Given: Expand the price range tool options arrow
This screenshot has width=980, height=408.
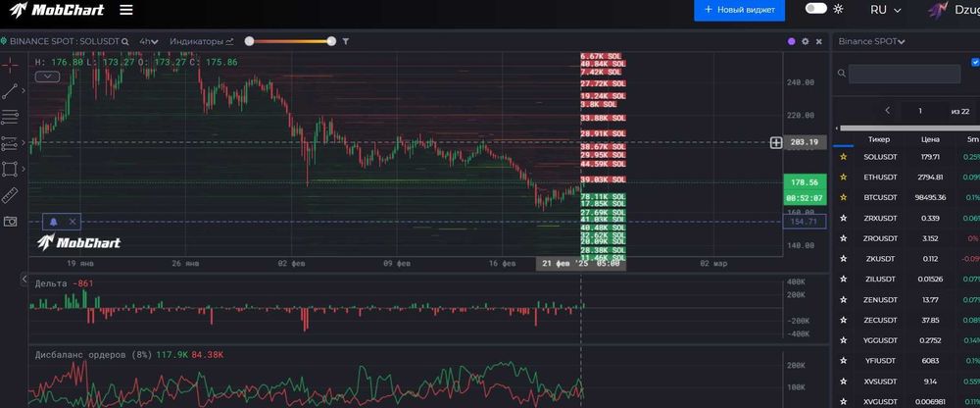Looking at the screenshot, I should pyautogui.click(x=24, y=143).
